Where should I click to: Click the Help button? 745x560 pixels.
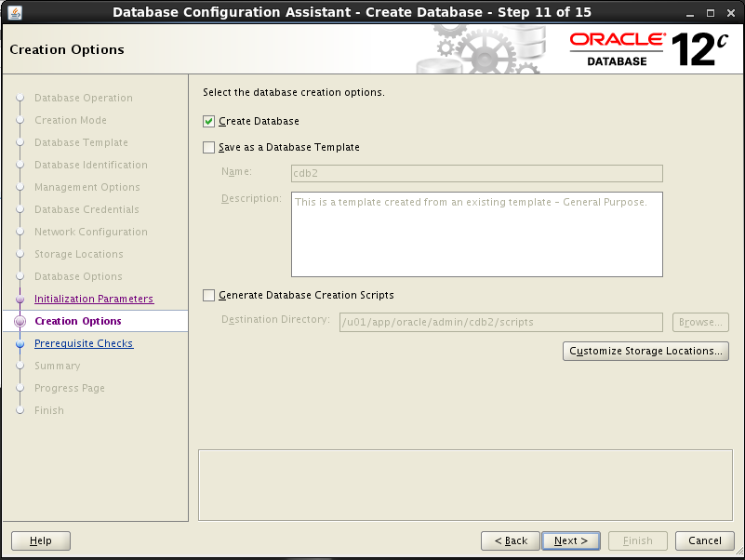pyautogui.click(x=41, y=541)
